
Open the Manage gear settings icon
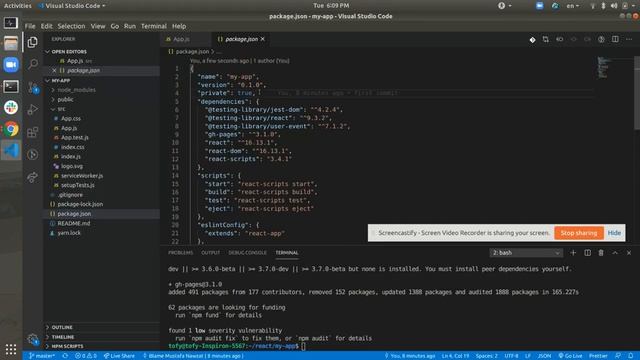click(x=33, y=339)
